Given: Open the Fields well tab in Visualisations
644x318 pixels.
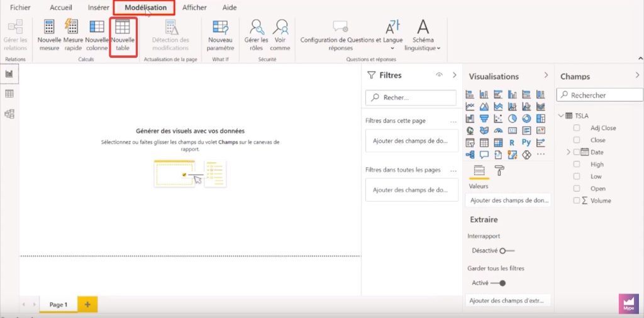Looking at the screenshot, I should [479, 170].
